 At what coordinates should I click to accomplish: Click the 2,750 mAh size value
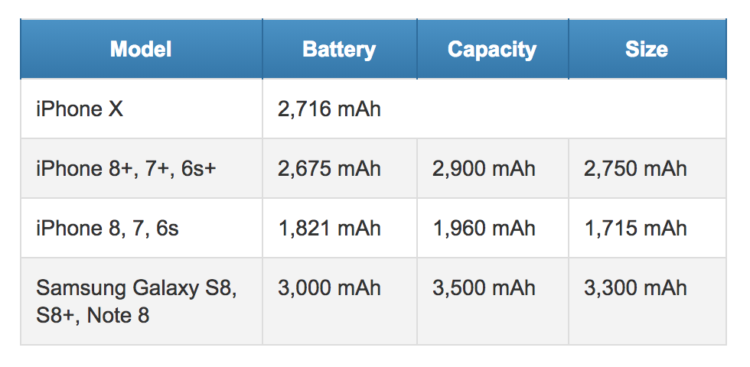636,168
